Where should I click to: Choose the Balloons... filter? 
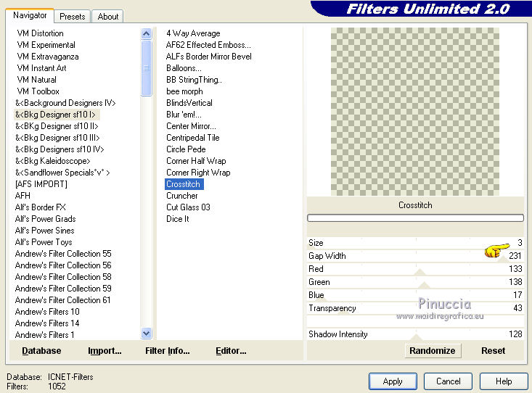[x=184, y=68]
